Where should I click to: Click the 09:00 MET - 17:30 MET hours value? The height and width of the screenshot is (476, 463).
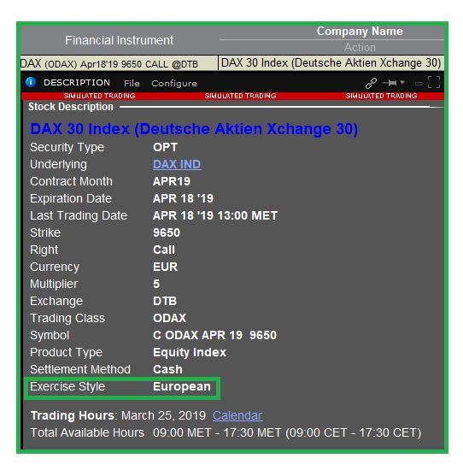[287, 432]
